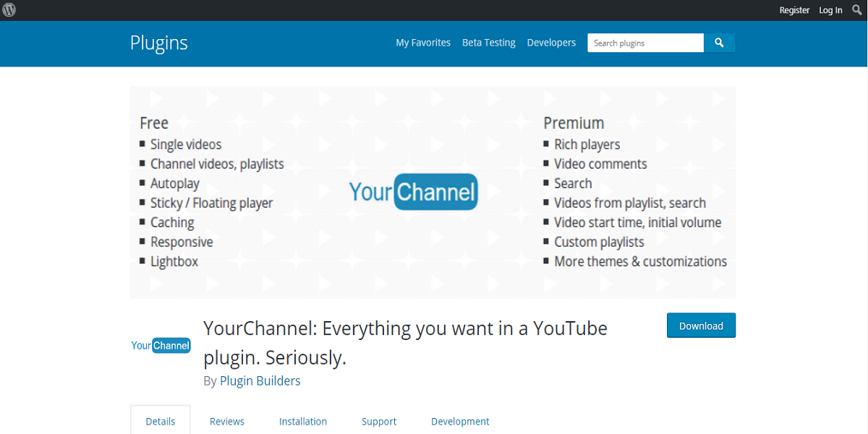Screen dimensions: 868x434
Task: Click the WordPress logo icon
Action: click(x=10, y=10)
